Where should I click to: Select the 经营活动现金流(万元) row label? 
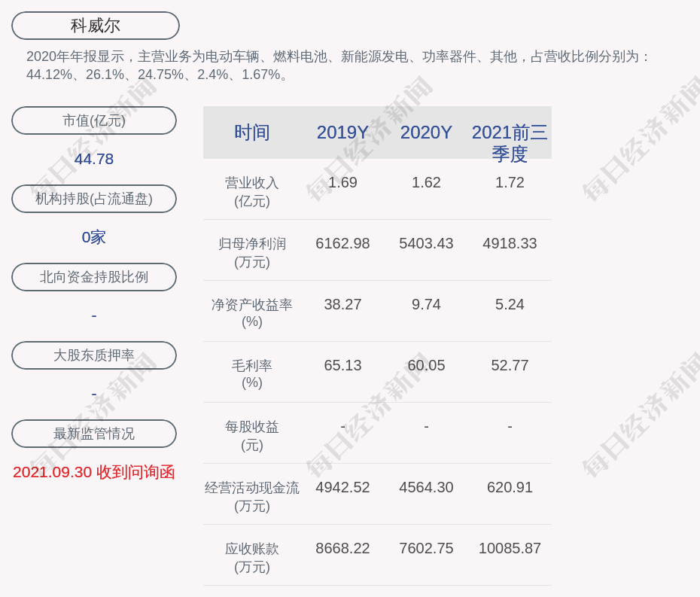coord(252,496)
